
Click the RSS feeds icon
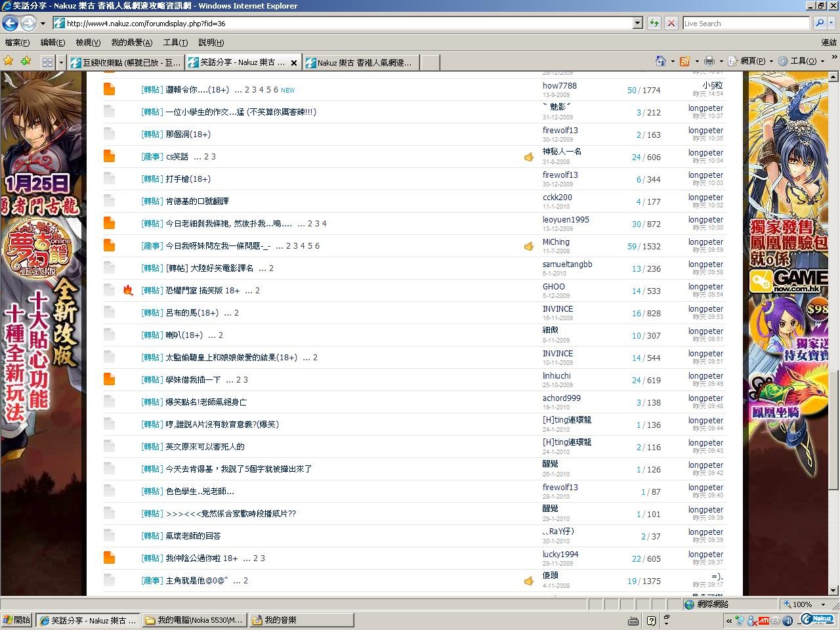[x=684, y=61]
